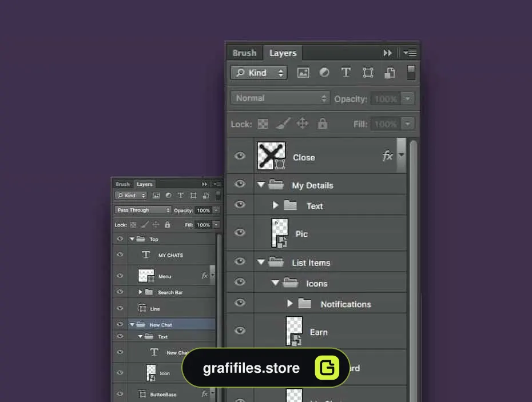Open the large Layers panel flyout menu
The image size is (532, 402).
pyautogui.click(x=410, y=53)
